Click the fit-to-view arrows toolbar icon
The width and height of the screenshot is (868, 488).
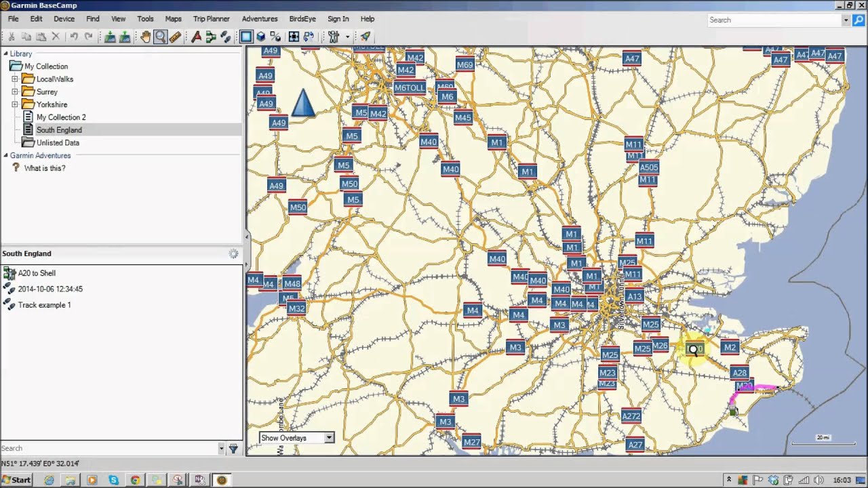click(294, 37)
